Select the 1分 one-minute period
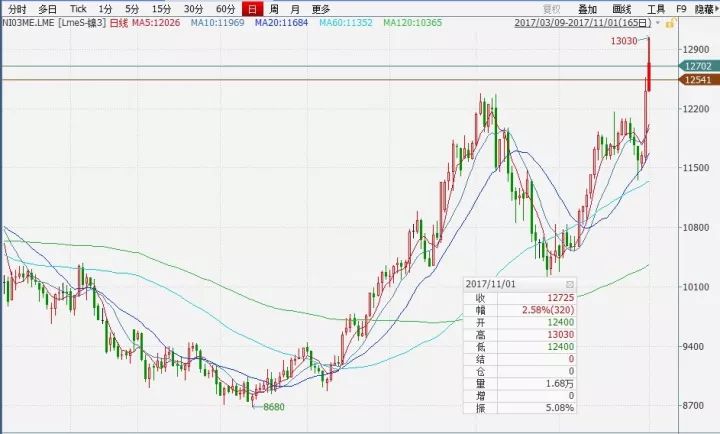Image resolution: width=720 pixels, height=434 pixels. [x=105, y=8]
